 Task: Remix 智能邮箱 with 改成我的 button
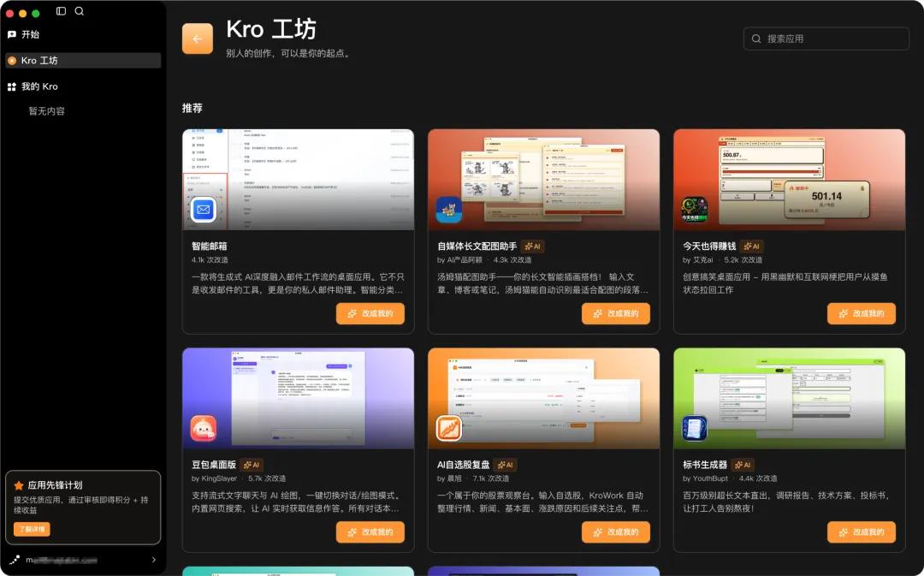370,313
